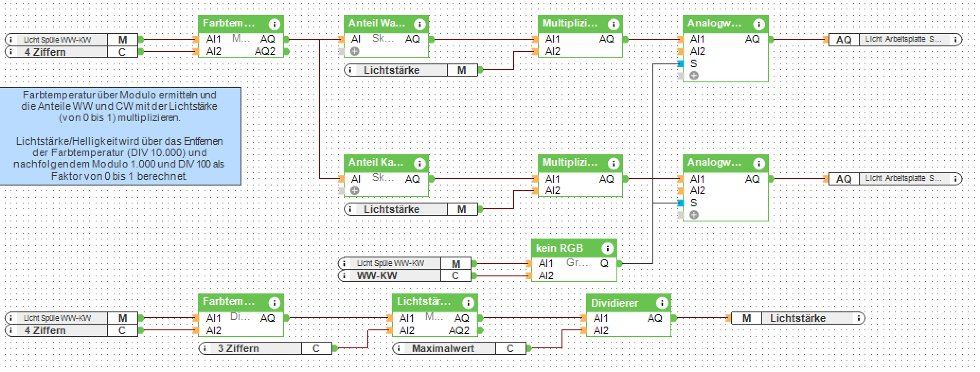Click S input of upper Analogw... block
The image size is (980, 372).
680,64
